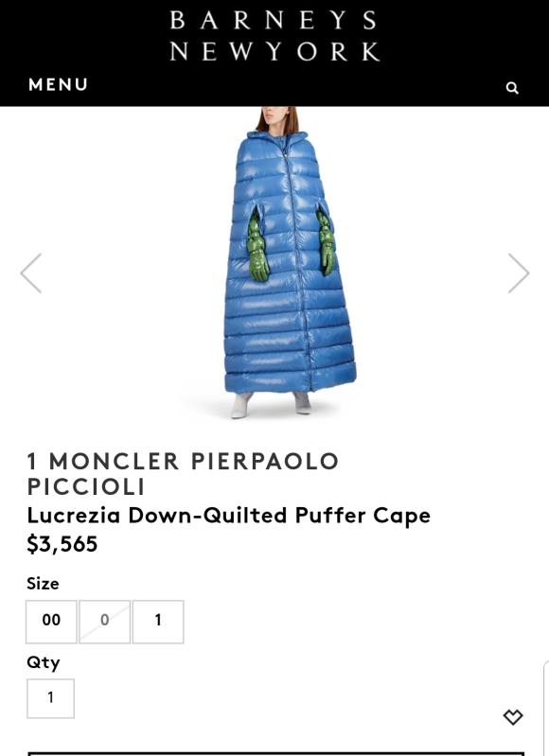Click the black button edge at page bottom
This screenshot has width=549, height=756.
tap(276, 753)
